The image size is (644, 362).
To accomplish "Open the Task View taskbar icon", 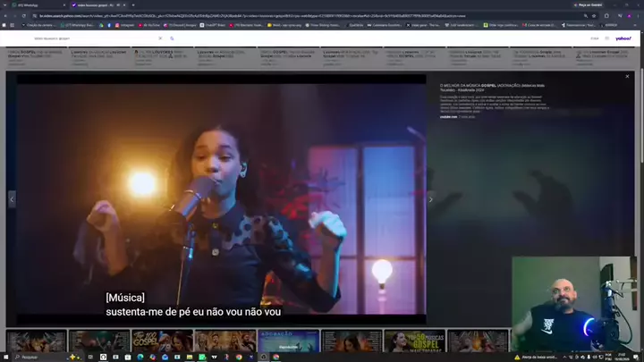I will (90, 357).
